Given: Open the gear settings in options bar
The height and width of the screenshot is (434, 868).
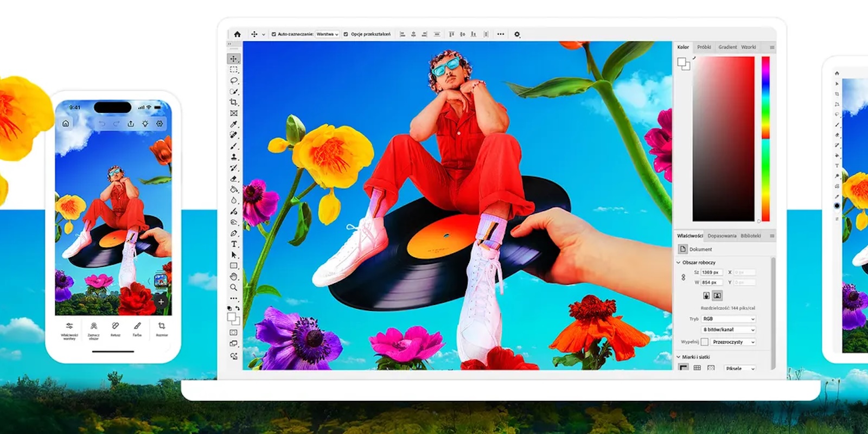Looking at the screenshot, I should 517,34.
